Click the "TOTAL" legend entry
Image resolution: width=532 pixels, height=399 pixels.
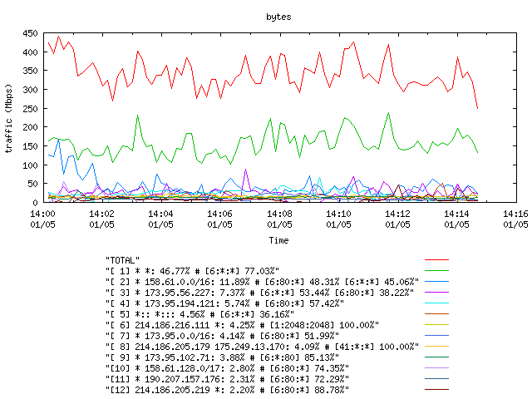click(122, 260)
